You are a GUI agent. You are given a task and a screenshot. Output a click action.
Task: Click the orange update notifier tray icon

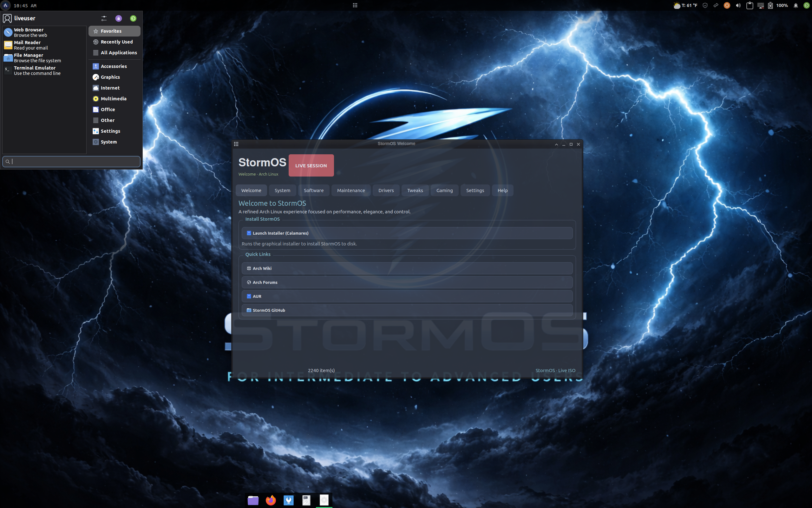click(727, 5)
